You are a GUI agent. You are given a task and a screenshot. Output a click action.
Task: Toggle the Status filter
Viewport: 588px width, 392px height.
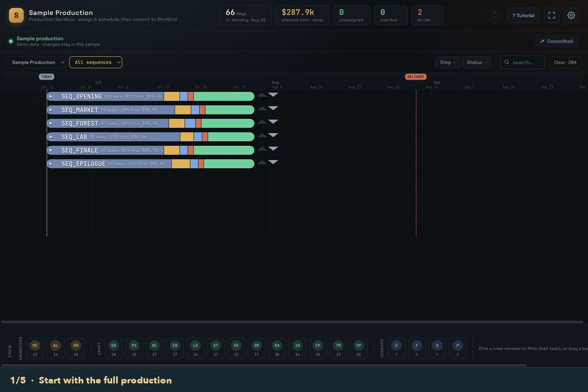click(477, 62)
